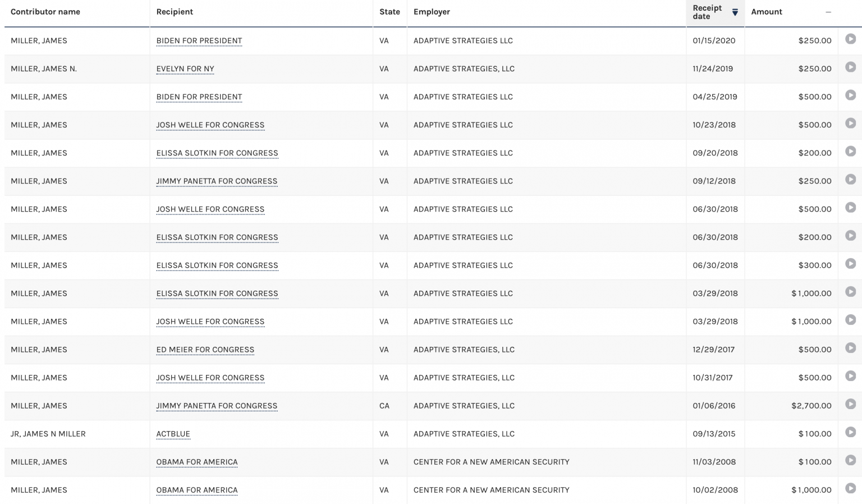Click arrow icon on the 09/20/2018 row
862x504 pixels.
pos(850,152)
